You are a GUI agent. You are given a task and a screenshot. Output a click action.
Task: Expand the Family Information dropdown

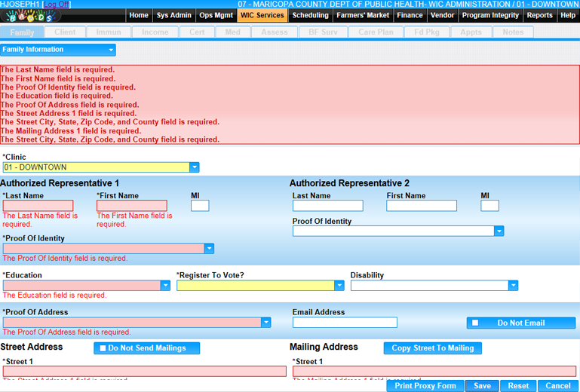[111, 51]
